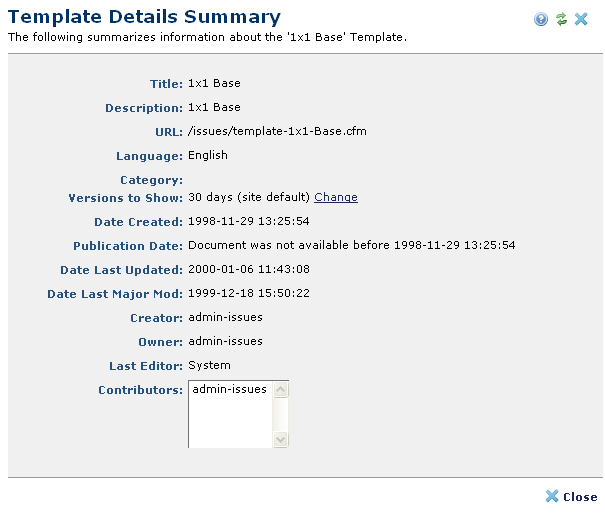The image size is (605, 515).
Task: Click the X icon beside the bottom Close text
Action: coord(552,497)
